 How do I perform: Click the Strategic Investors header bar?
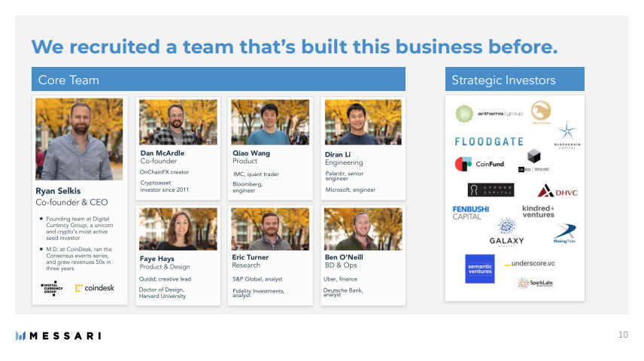pos(515,79)
